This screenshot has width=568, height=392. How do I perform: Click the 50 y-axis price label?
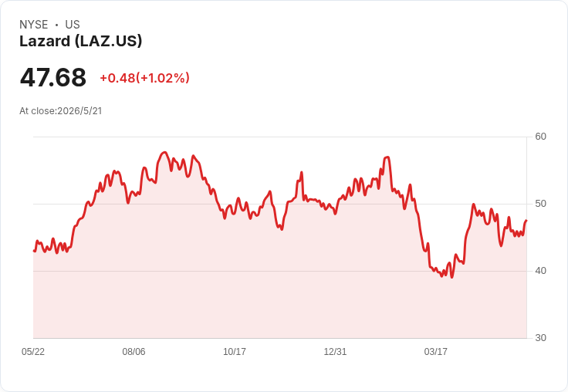point(540,204)
